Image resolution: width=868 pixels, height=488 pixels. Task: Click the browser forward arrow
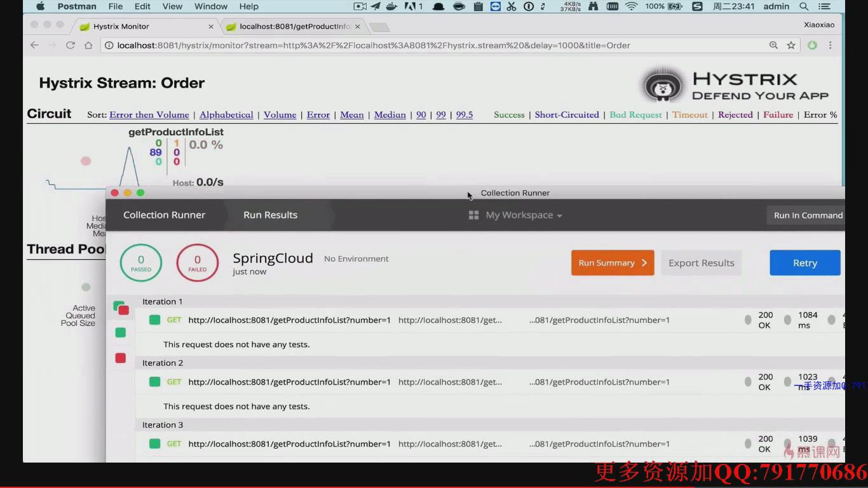coord(52,45)
